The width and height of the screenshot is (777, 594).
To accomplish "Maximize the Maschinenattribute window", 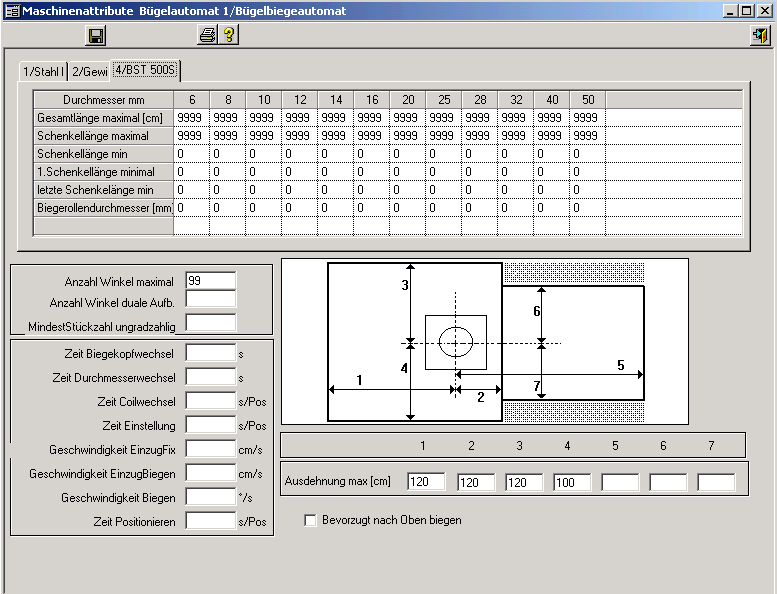I will click(x=746, y=10).
